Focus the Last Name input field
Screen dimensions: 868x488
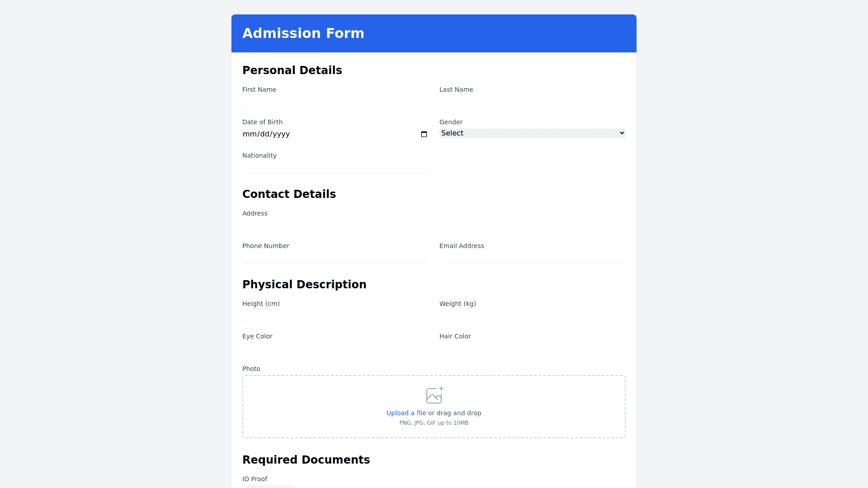[532, 101]
